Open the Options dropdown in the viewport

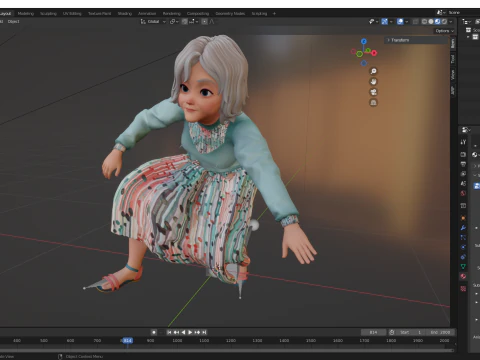point(445,31)
